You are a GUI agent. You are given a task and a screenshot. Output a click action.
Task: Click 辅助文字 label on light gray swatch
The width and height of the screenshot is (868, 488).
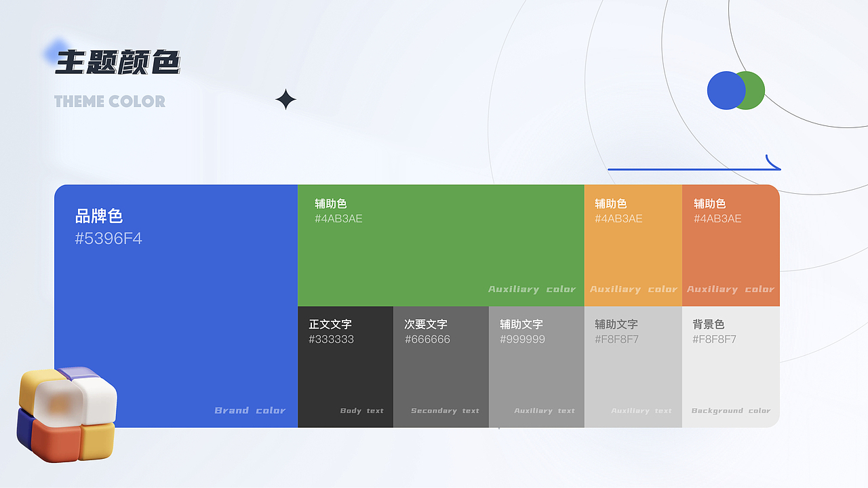tap(616, 324)
